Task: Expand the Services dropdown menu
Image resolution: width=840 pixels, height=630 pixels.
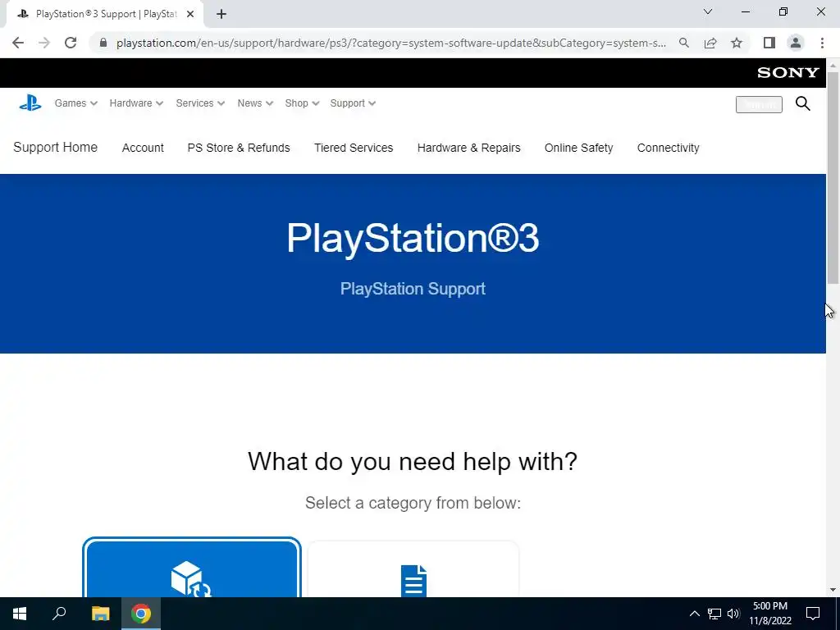Action: point(200,103)
